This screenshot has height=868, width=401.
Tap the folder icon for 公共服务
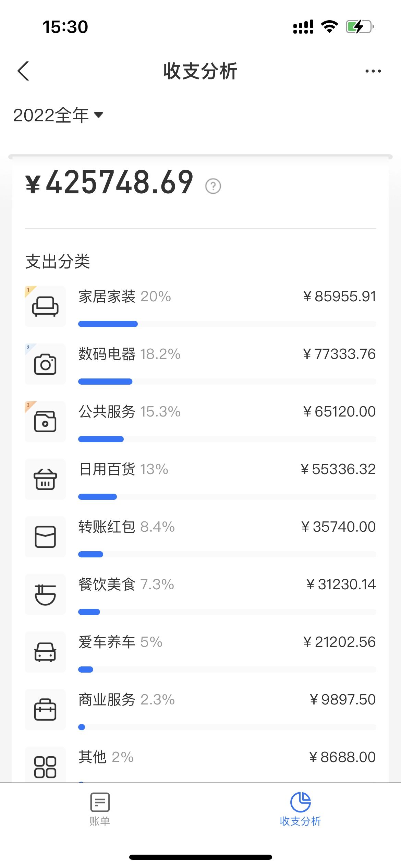[45, 421]
